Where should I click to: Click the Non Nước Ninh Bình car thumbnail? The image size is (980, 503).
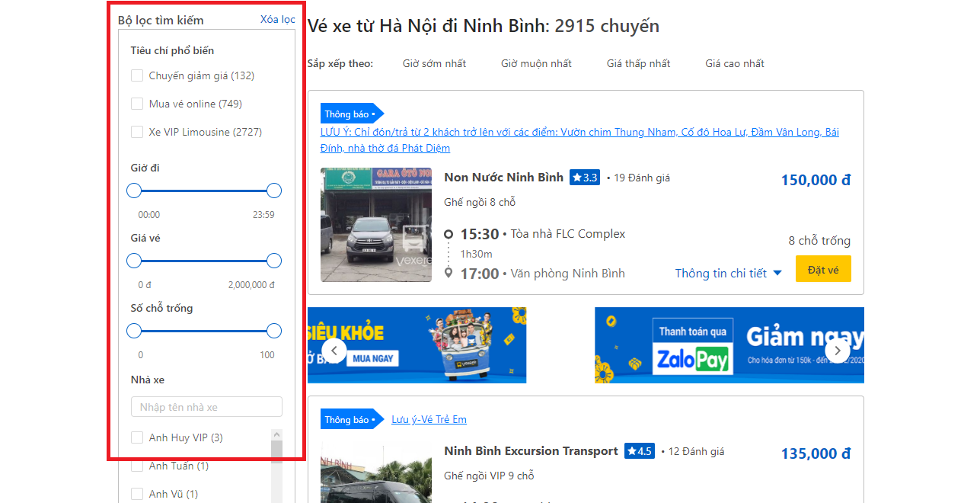[376, 225]
